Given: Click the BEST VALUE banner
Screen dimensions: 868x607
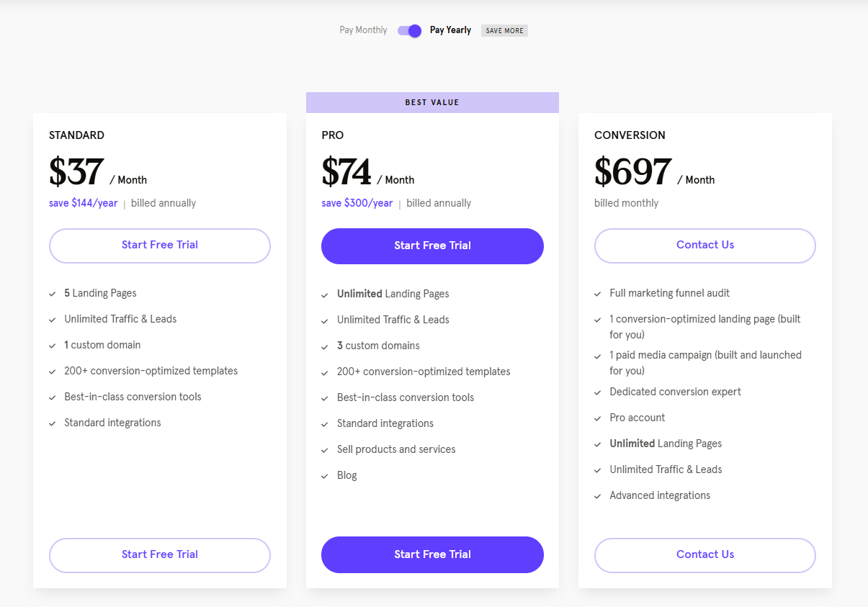Looking at the screenshot, I should 432,102.
